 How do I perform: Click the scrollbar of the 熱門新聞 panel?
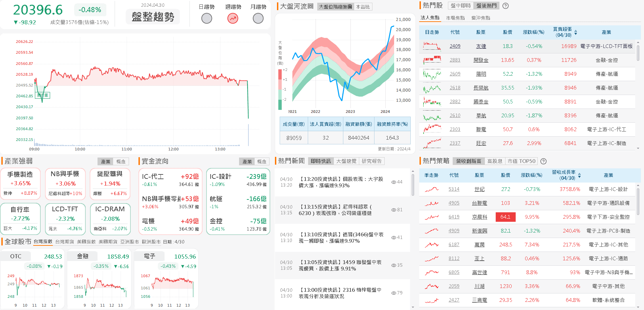pyautogui.click(x=412, y=183)
